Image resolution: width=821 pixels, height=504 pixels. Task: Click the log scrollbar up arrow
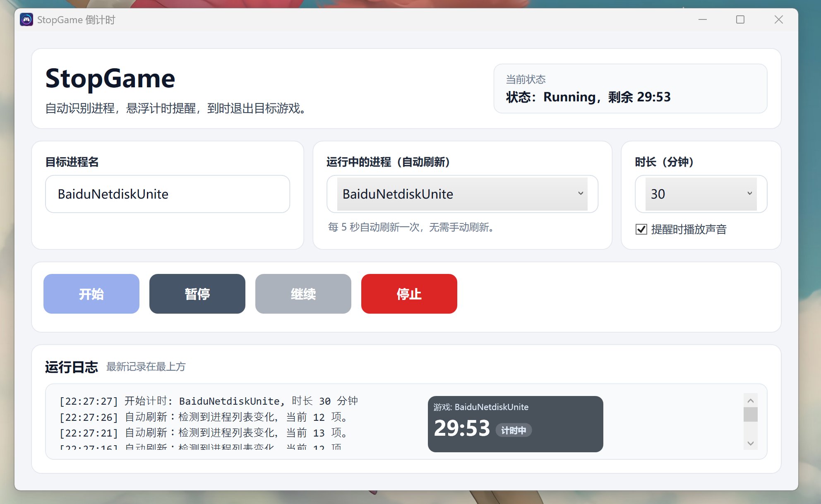pos(750,401)
